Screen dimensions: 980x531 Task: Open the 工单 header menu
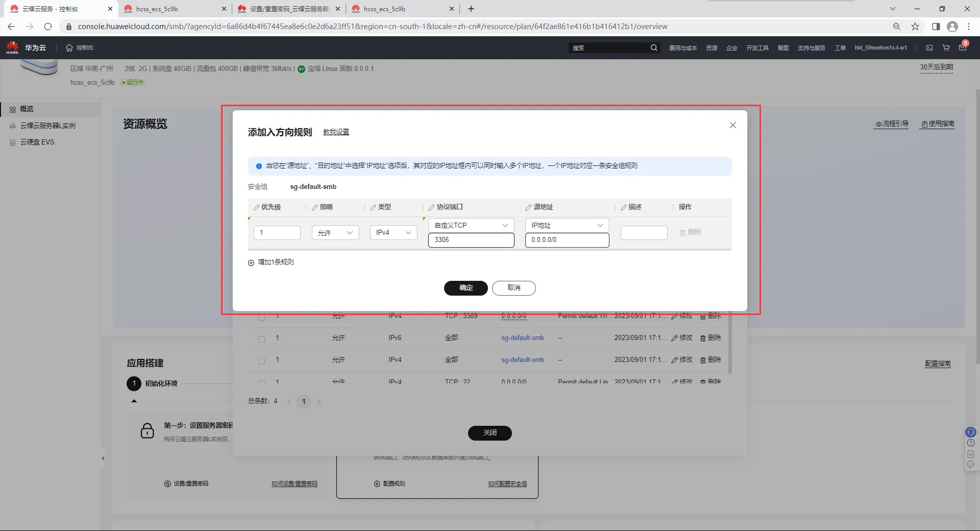pyautogui.click(x=840, y=48)
